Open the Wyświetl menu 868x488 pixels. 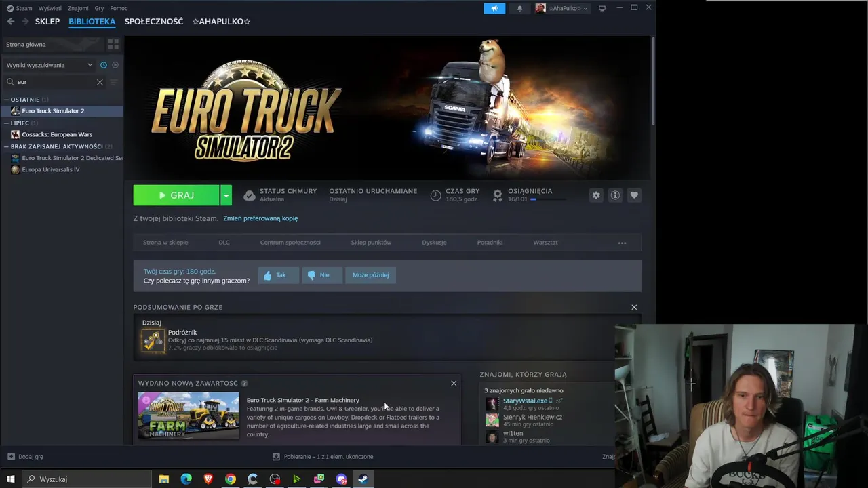click(x=50, y=9)
